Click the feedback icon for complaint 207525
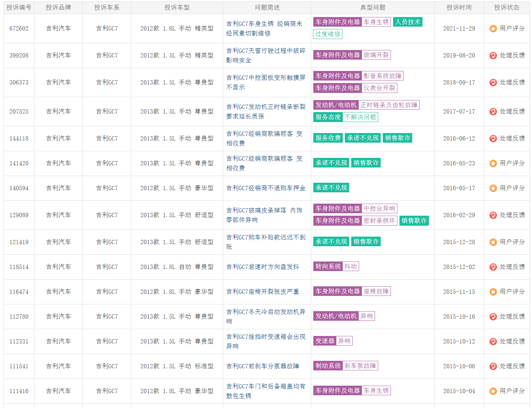This screenshot has height=408, width=532. 493,111
